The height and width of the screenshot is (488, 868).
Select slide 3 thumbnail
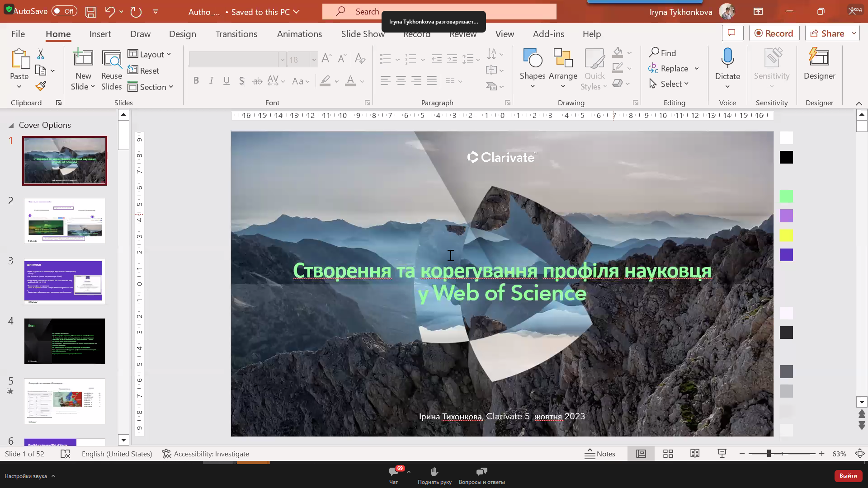click(x=65, y=281)
